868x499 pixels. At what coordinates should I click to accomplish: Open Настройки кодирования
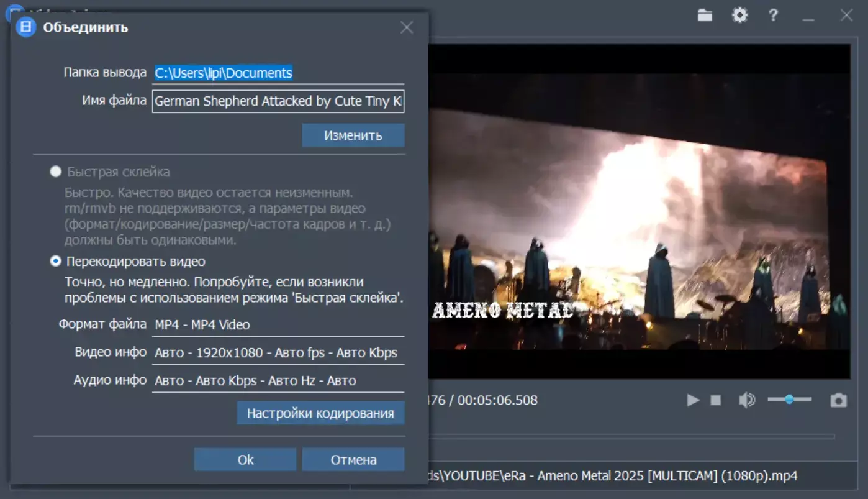tap(320, 413)
